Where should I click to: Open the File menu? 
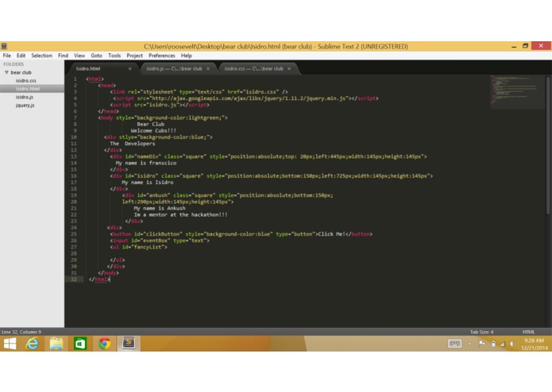(x=6, y=56)
